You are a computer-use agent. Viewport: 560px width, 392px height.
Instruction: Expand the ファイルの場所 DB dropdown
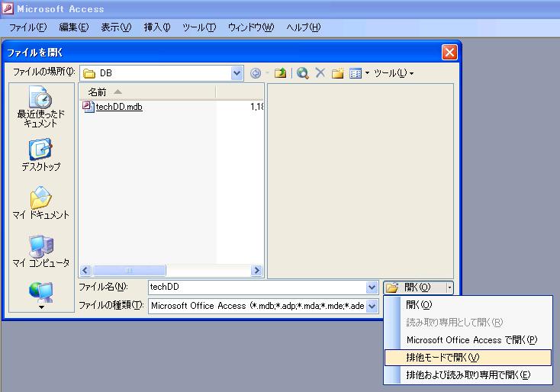point(237,73)
